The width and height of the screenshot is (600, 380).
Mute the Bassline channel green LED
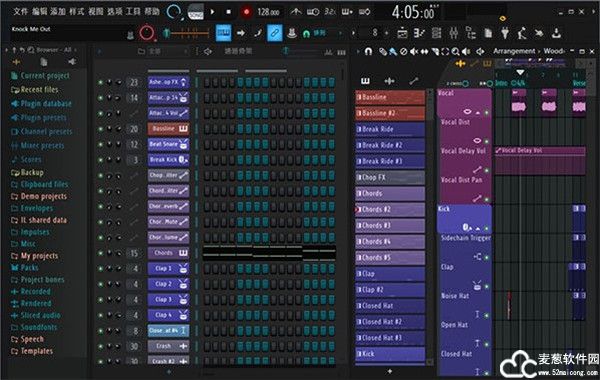pyautogui.click(x=101, y=129)
